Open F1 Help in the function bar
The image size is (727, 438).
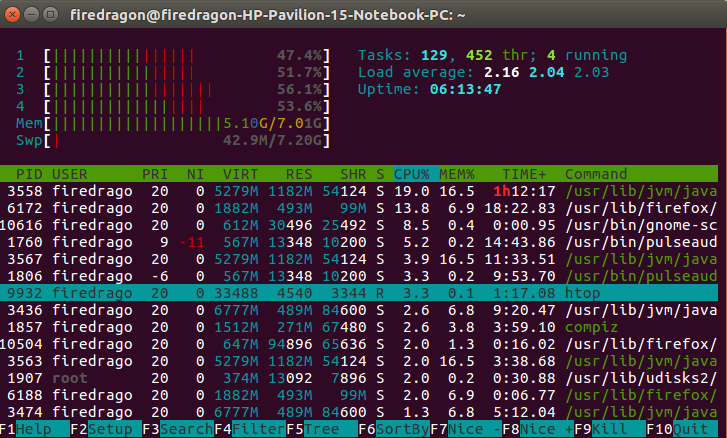pyautogui.click(x=32, y=429)
